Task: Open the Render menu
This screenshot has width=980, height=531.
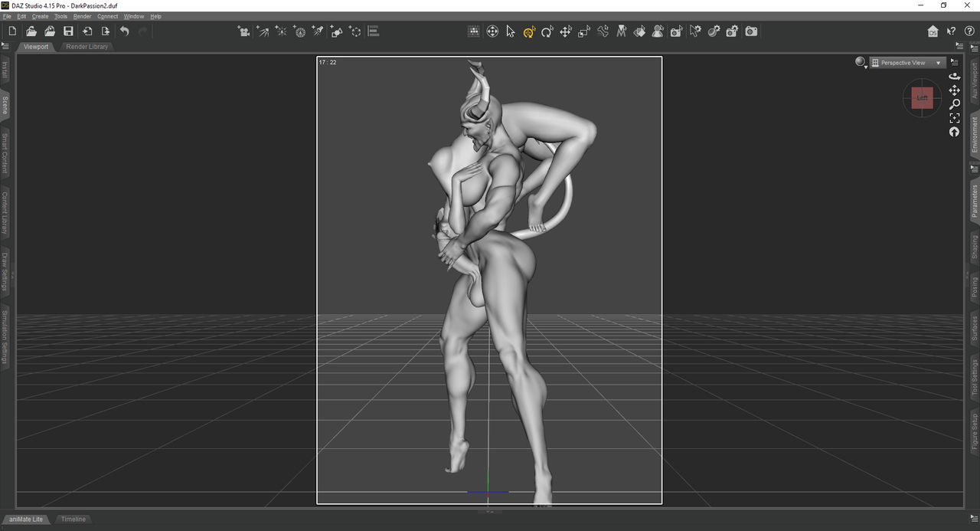Action: [82, 16]
